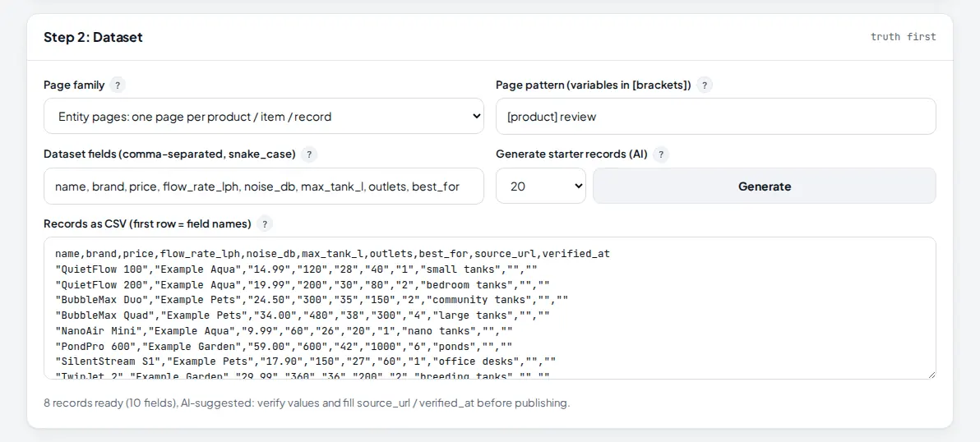
Task: Click the "BubbleMax Quad" CSV row
Action: click(302, 315)
